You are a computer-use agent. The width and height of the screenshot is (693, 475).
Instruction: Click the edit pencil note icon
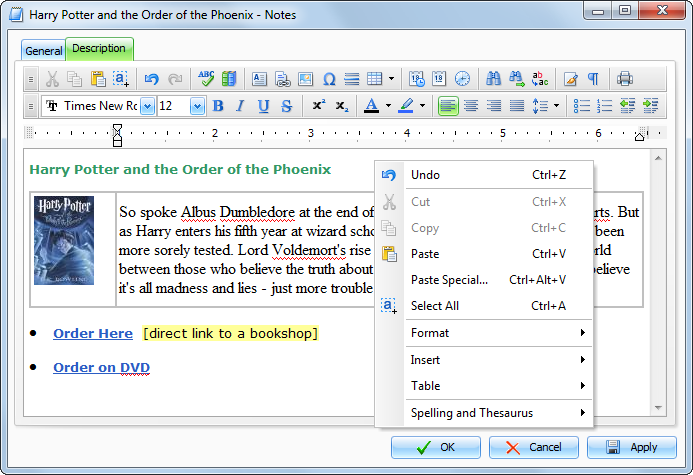(x=571, y=79)
